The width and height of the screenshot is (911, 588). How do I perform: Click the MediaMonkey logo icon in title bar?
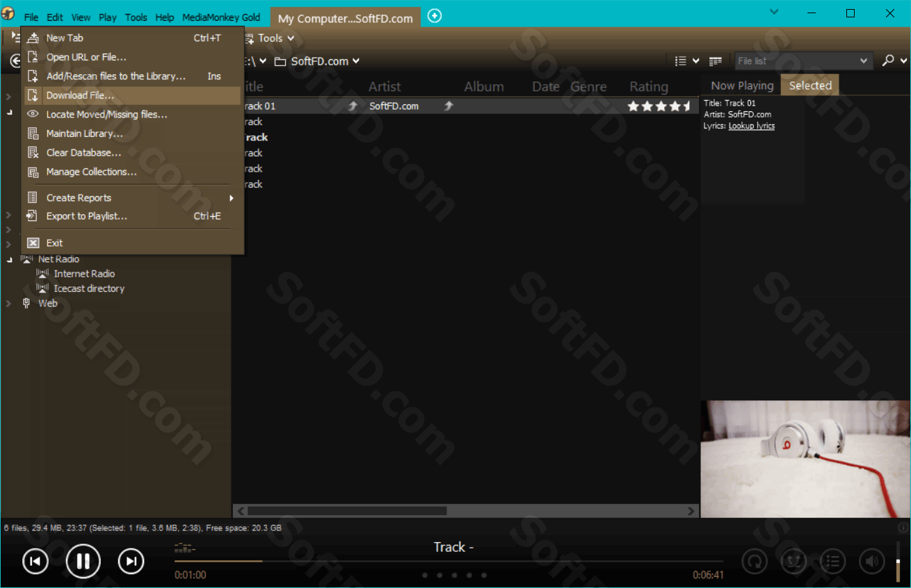coord(8,14)
